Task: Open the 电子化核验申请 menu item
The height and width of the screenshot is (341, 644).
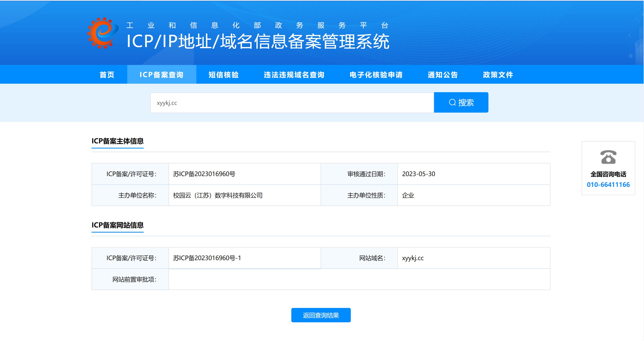Action: pos(376,75)
